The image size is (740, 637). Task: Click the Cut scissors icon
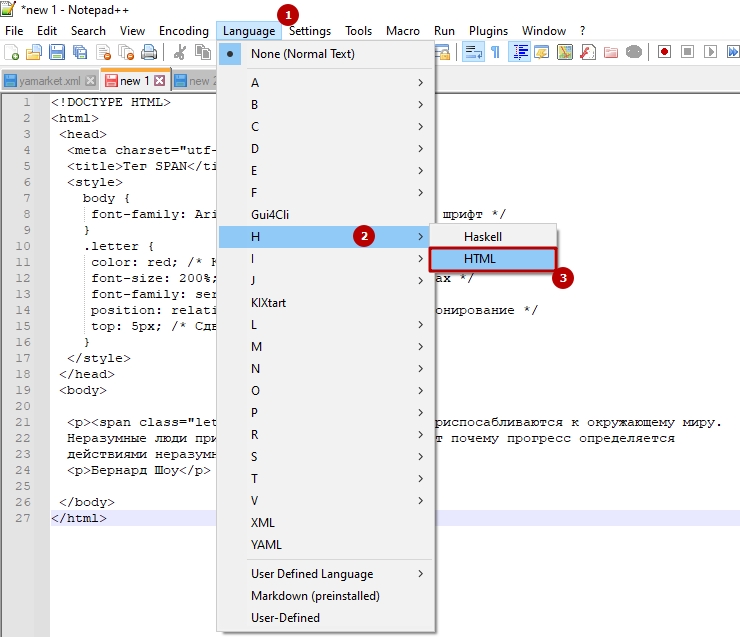coord(180,53)
